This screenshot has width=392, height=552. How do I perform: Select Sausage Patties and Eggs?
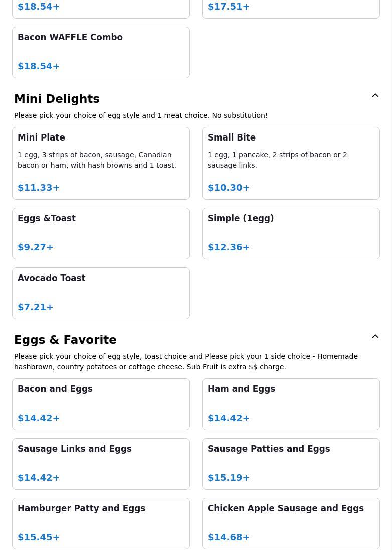291,464
